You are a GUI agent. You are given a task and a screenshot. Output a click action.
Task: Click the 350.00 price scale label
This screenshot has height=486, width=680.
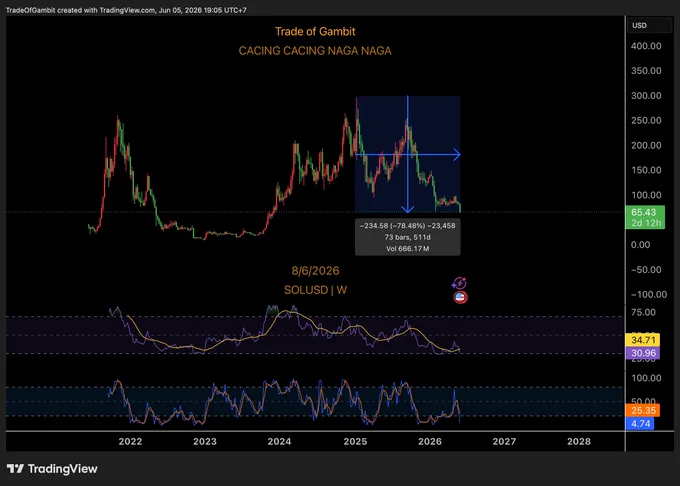click(x=646, y=71)
